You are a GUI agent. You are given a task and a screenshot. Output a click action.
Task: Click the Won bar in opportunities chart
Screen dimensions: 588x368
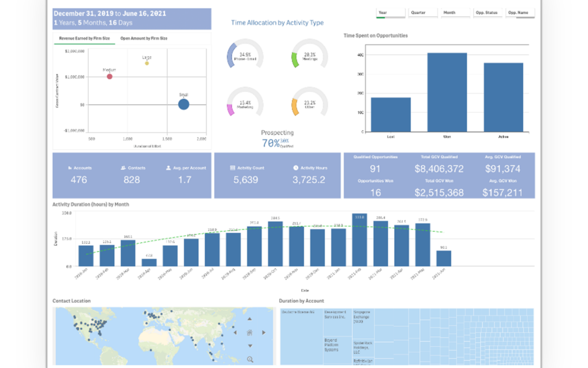pos(447,92)
